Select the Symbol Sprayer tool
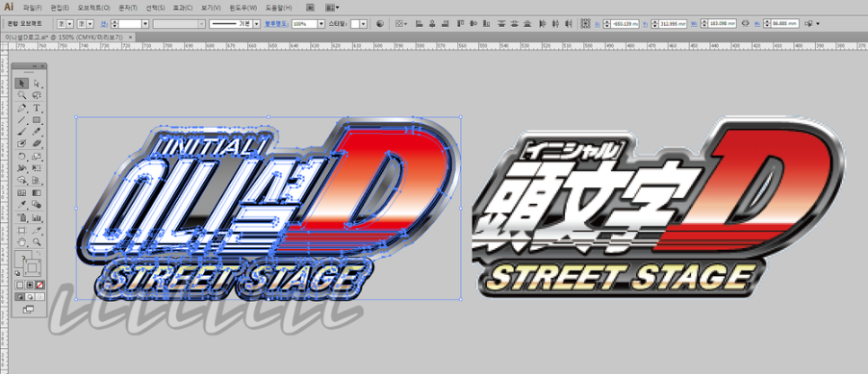This screenshot has width=868, height=374. (21, 217)
